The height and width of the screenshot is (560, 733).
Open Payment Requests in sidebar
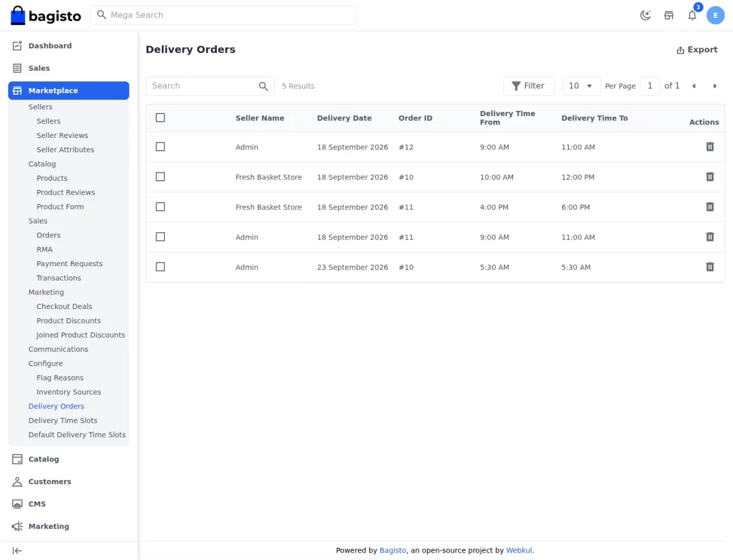pos(70,264)
